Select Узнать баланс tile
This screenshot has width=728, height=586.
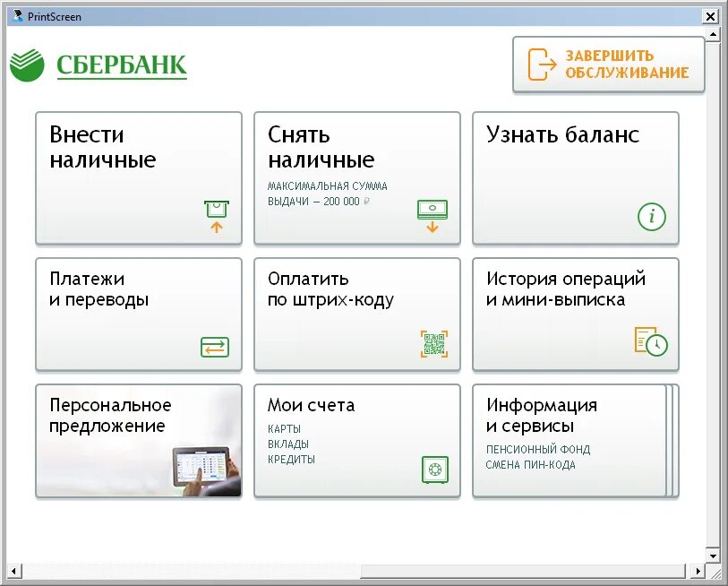click(x=576, y=178)
